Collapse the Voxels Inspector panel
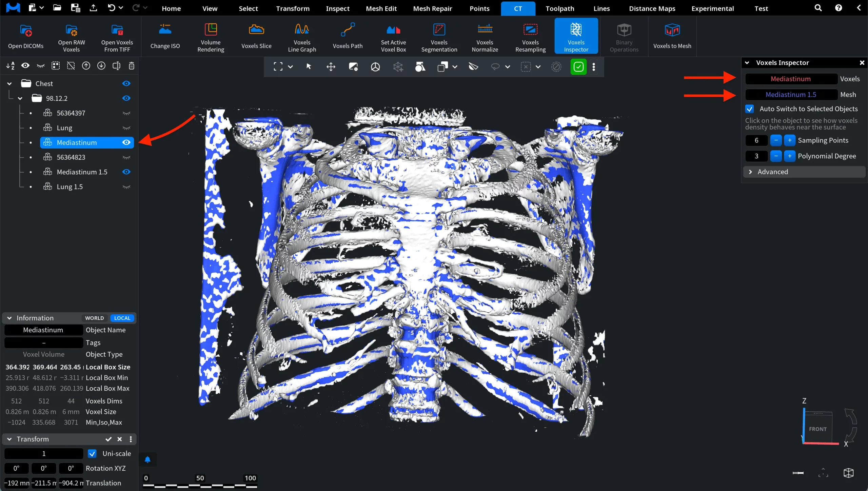This screenshot has width=868, height=491. [x=747, y=63]
